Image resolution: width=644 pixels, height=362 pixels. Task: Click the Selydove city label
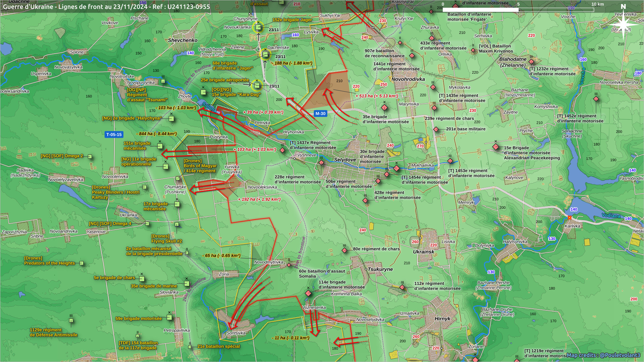(x=345, y=160)
